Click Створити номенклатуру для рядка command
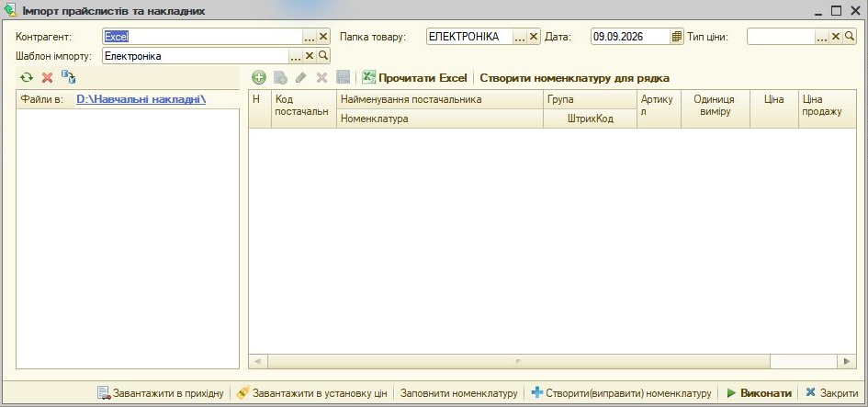The width and height of the screenshot is (868, 407). (575, 78)
